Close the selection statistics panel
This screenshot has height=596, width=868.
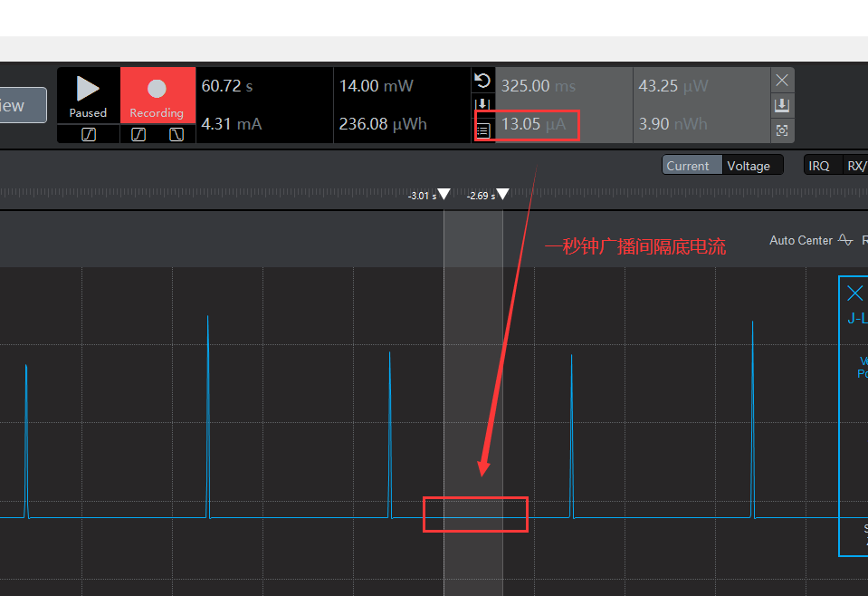[x=782, y=81]
